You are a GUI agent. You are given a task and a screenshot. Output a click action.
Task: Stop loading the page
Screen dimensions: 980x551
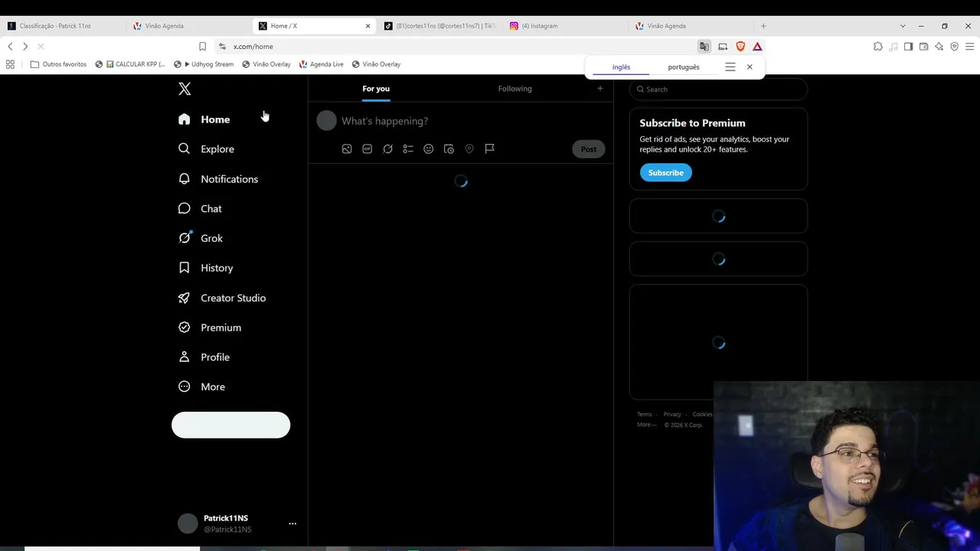point(41,47)
